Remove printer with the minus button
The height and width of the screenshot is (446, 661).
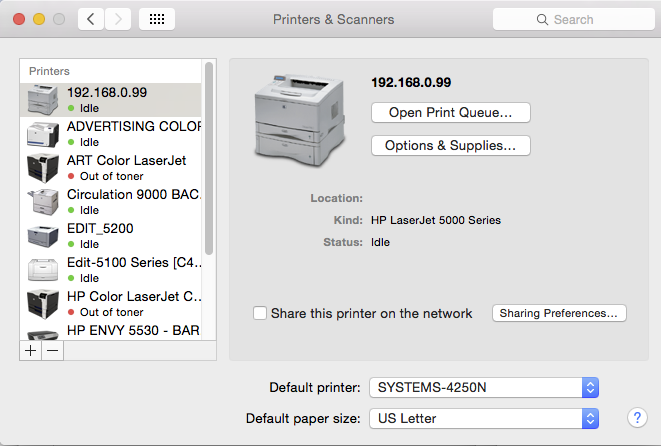click(52, 350)
